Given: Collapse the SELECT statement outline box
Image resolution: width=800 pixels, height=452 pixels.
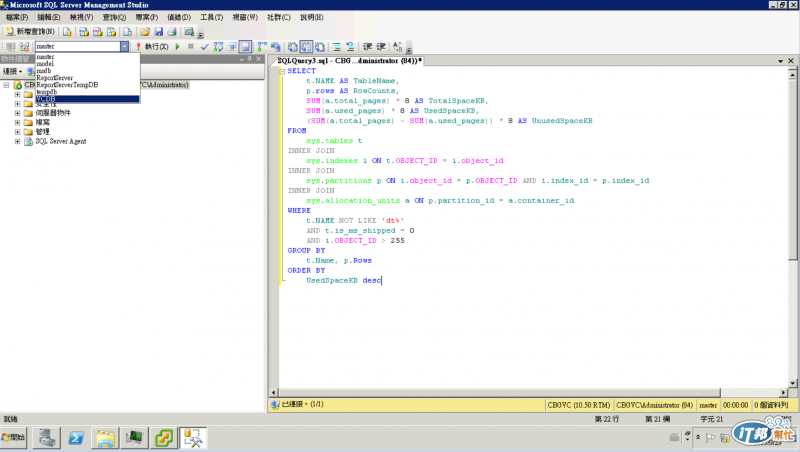Looking at the screenshot, I should pyautogui.click(x=282, y=71).
